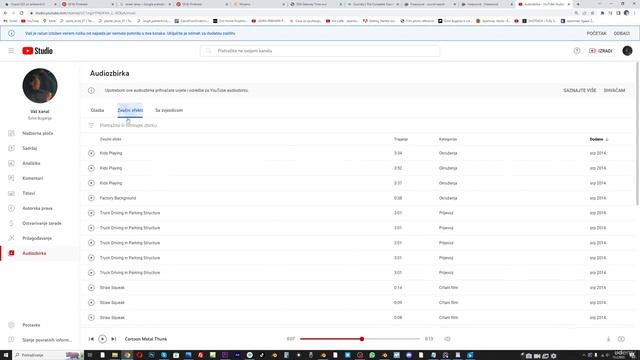The height and width of the screenshot is (360, 640).
Task: Click the Windows taskbar search box
Action: click(48, 355)
